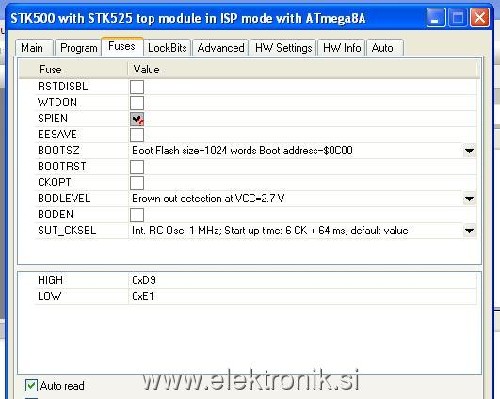Enable the BODEN fuse checkbox
Screen dimensions: 500x399
pos(137,215)
